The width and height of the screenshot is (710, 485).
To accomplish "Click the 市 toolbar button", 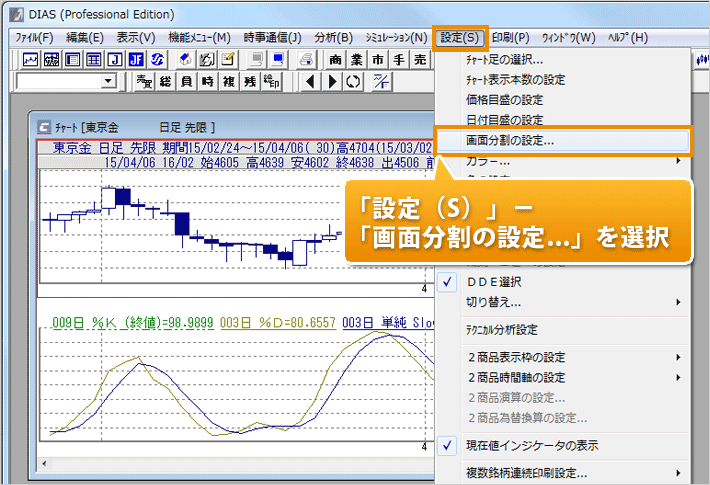I will pos(377,60).
